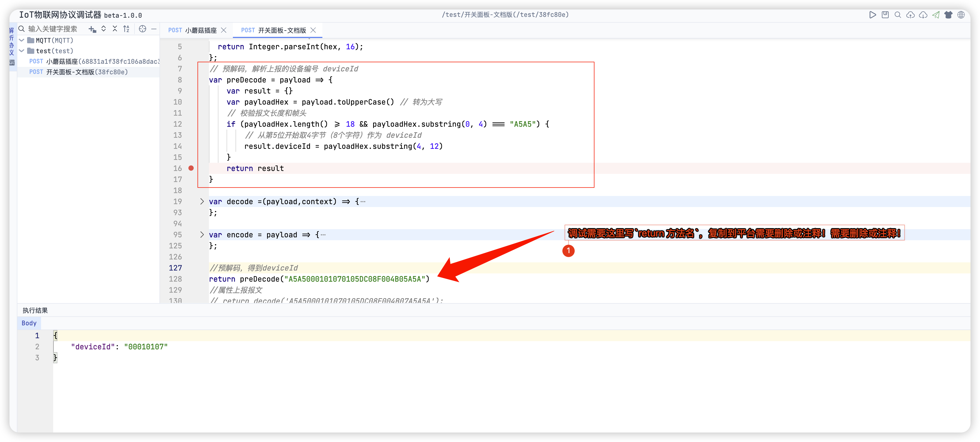
Task: Click the new folder plus icon
Action: pyautogui.click(x=92, y=29)
